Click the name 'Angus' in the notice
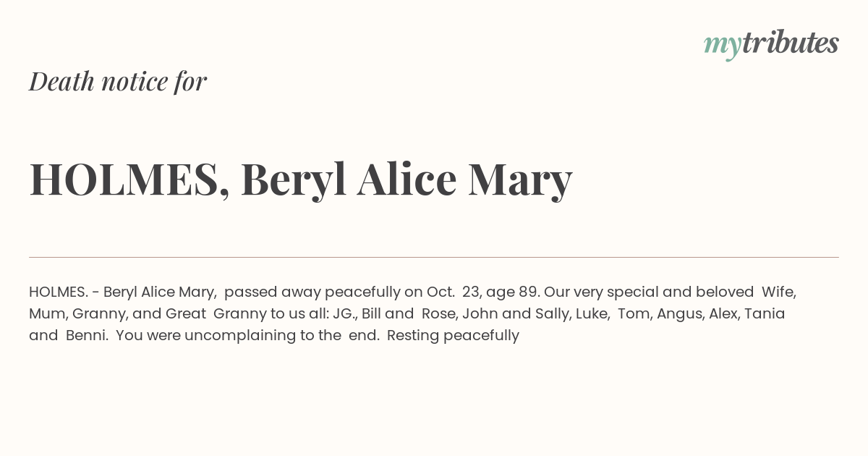868x456 pixels. click(676, 314)
